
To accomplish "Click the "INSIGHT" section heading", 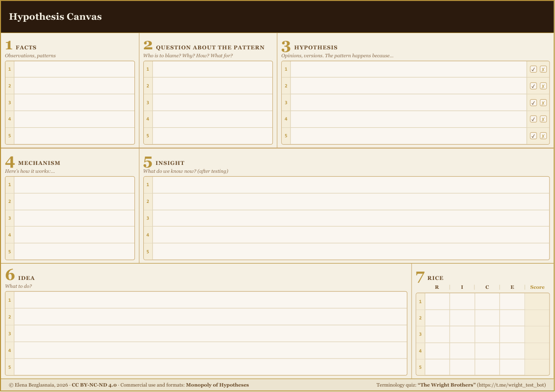I will 170,163.
